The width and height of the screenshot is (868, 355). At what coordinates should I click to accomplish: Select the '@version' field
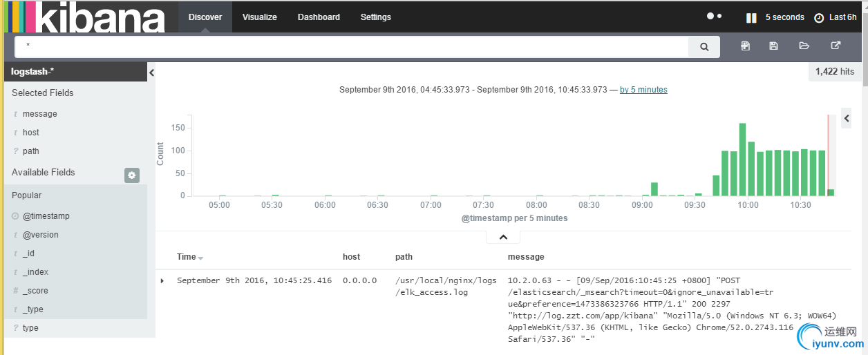tap(41, 235)
